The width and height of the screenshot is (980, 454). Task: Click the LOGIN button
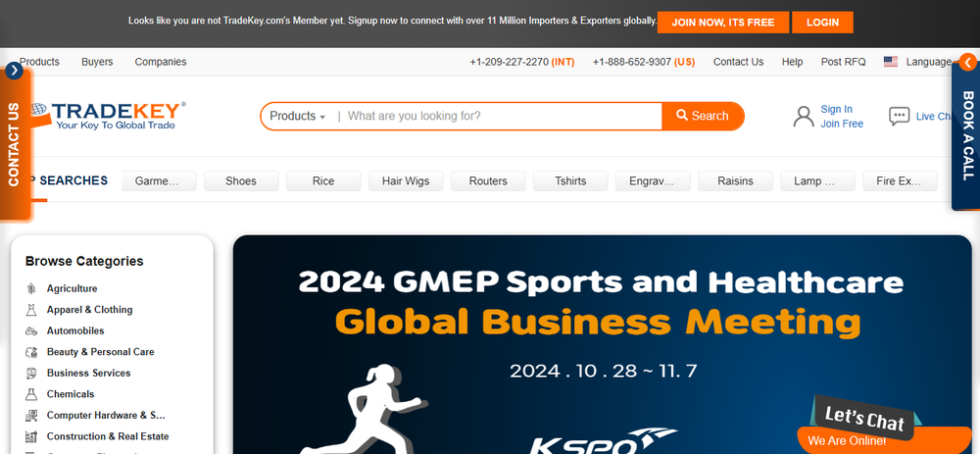pyautogui.click(x=822, y=23)
